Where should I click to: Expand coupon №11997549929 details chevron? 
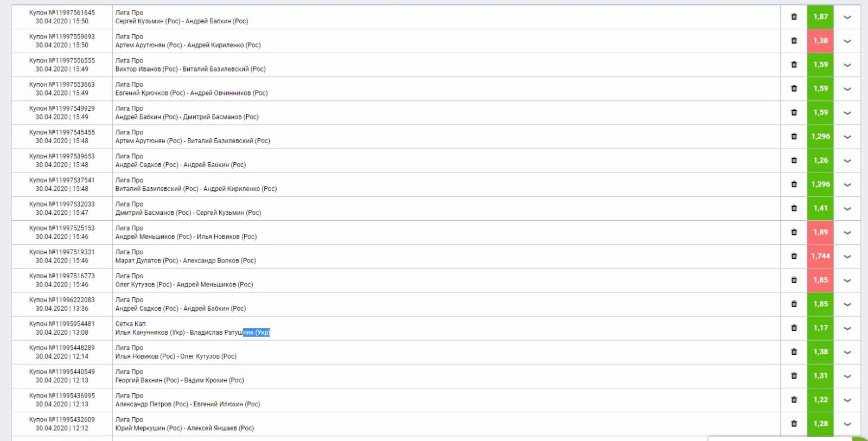(847, 113)
